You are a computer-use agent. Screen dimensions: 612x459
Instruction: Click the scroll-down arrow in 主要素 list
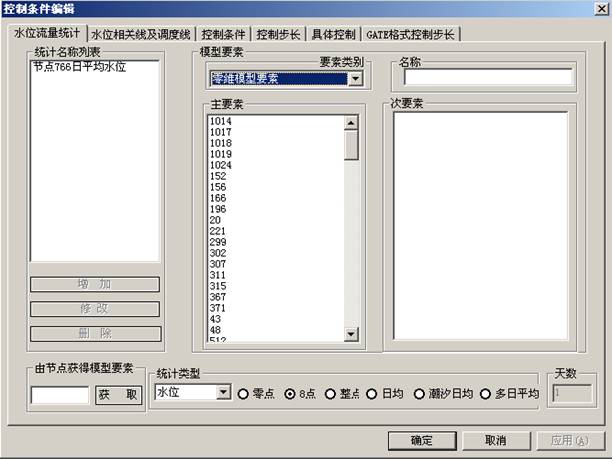[351, 334]
